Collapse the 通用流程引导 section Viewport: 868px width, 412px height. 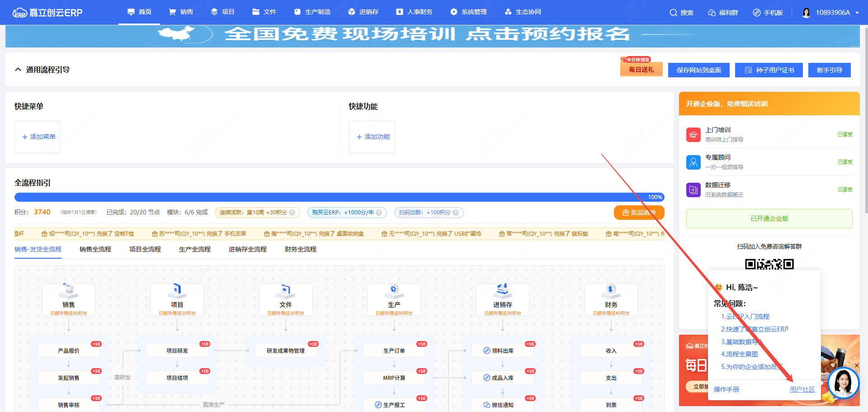(18, 70)
